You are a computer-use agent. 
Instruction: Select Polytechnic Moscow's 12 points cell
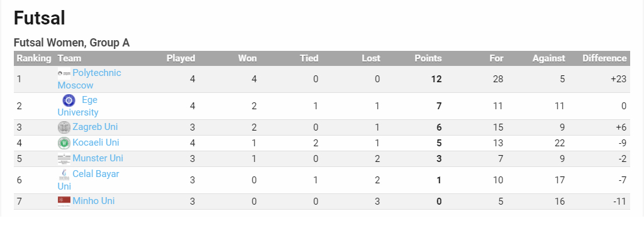(x=436, y=78)
